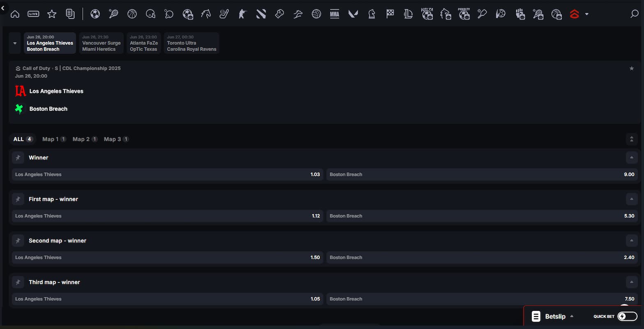Viewport: 644px width, 329px height.
Task: Select the Boxing glove icon
Action: 279,14
